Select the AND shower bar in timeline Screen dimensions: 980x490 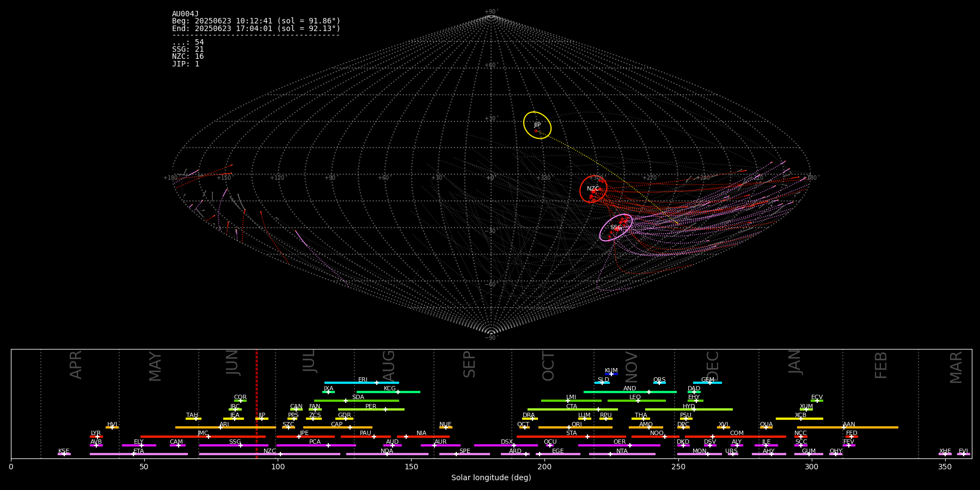630,392
